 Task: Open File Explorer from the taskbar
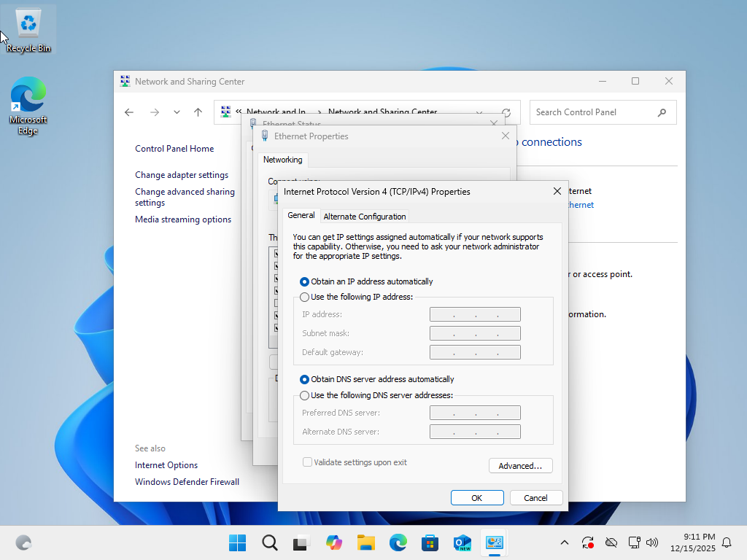[x=365, y=542]
